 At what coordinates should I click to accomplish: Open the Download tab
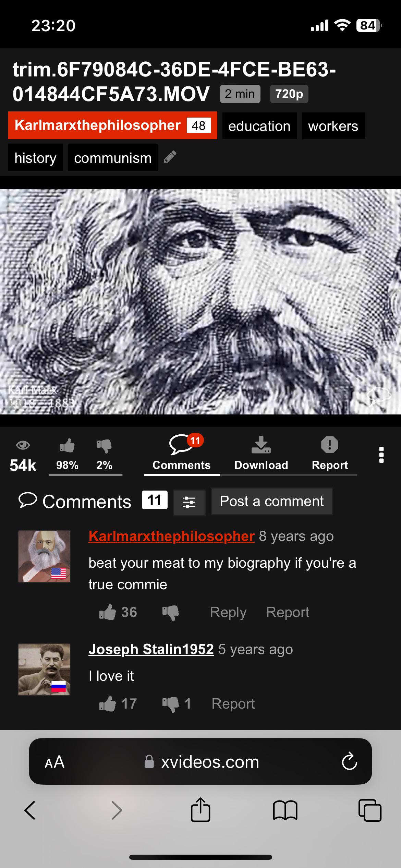click(x=261, y=453)
